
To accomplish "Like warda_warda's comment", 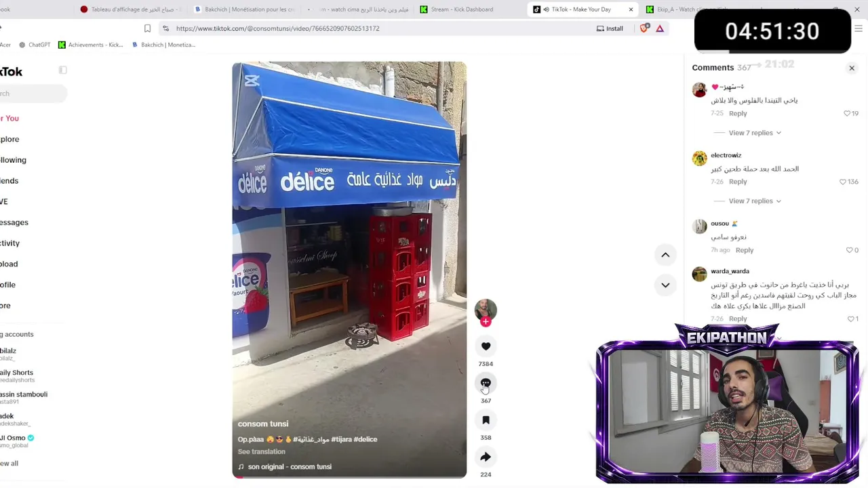I will click(850, 319).
